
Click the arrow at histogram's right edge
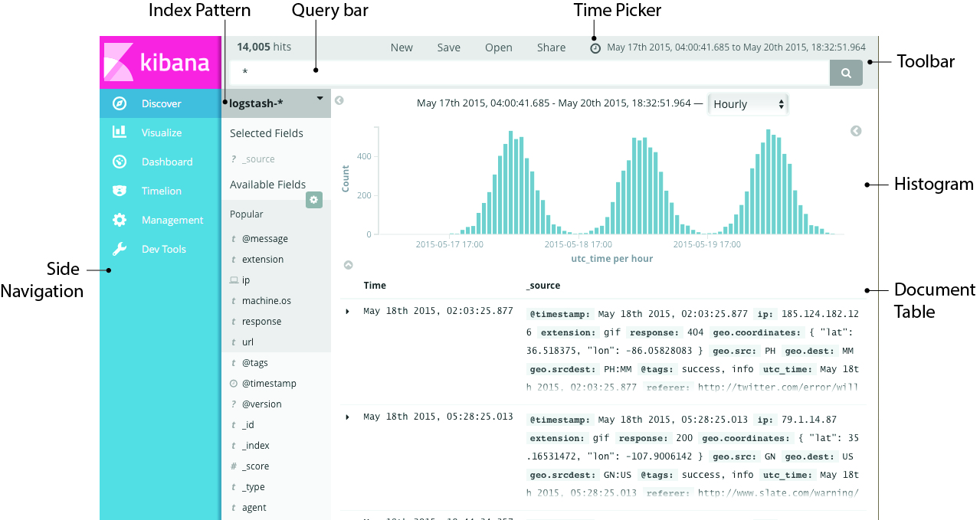click(856, 131)
